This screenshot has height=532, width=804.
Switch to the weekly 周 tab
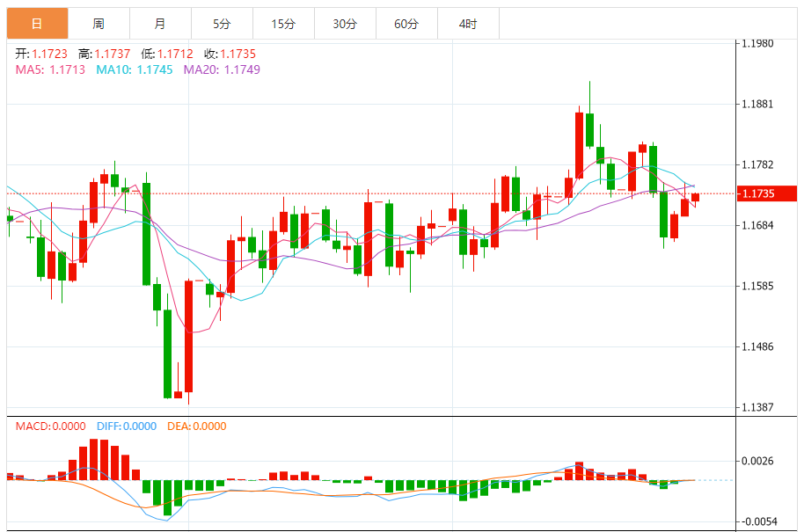pyautogui.click(x=99, y=24)
